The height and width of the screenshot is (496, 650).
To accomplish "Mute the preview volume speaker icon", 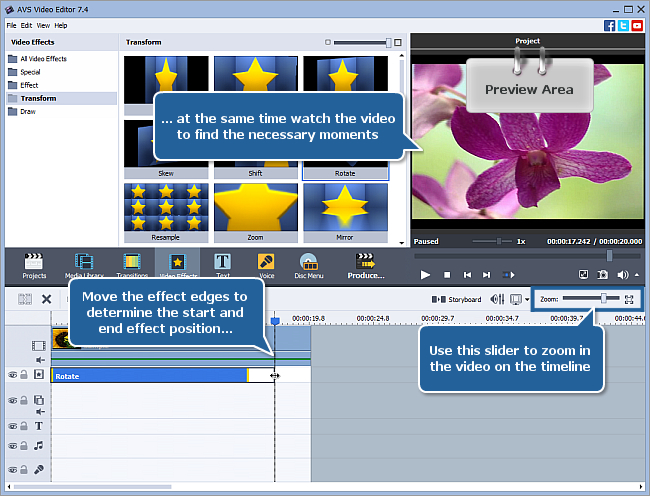I will [x=622, y=275].
